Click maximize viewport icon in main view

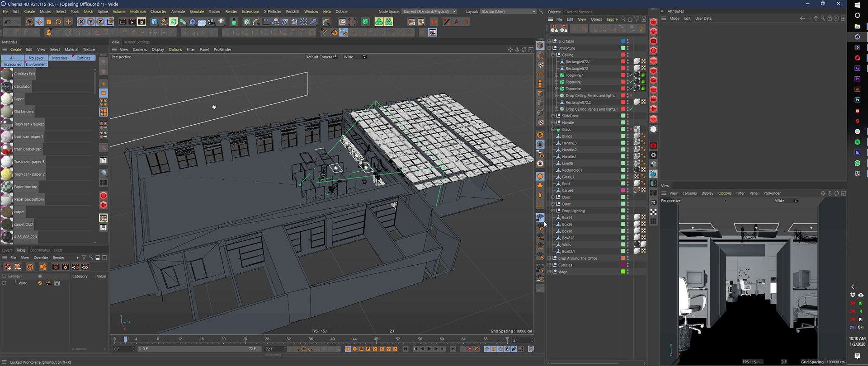(x=531, y=50)
